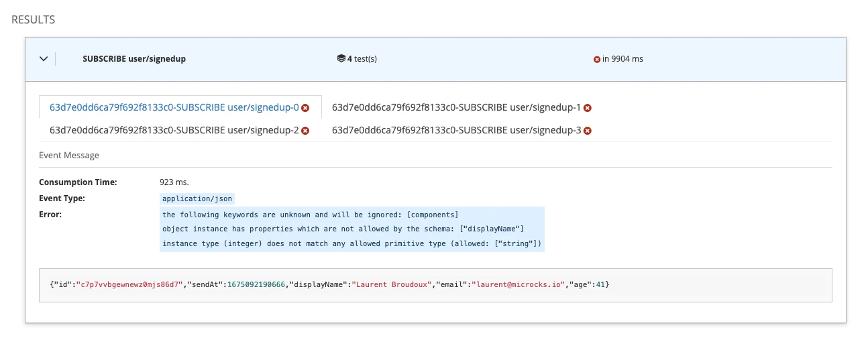The width and height of the screenshot is (868, 344).
Task: Click the red error icon on signedup-2 tab
Action: click(x=305, y=131)
